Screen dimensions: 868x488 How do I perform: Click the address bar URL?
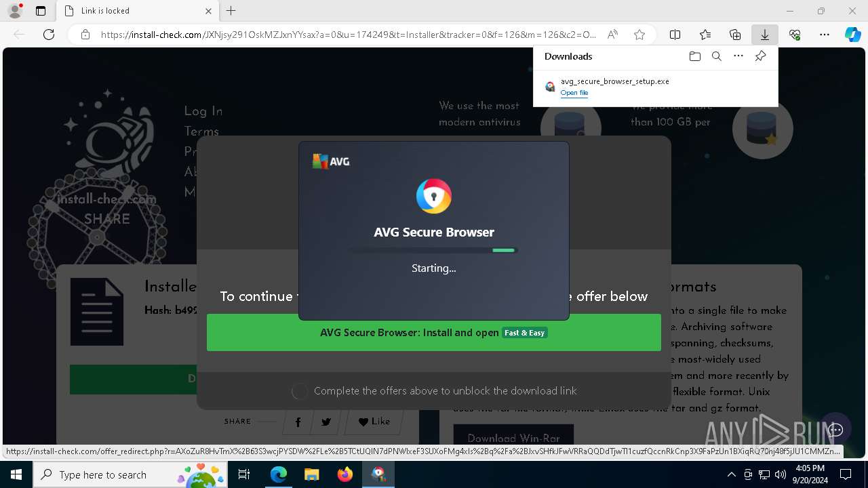pyautogui.click(x=349, y=35)
